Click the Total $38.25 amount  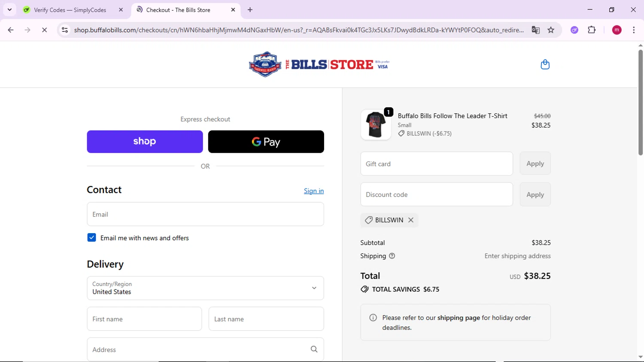(537, 276)
